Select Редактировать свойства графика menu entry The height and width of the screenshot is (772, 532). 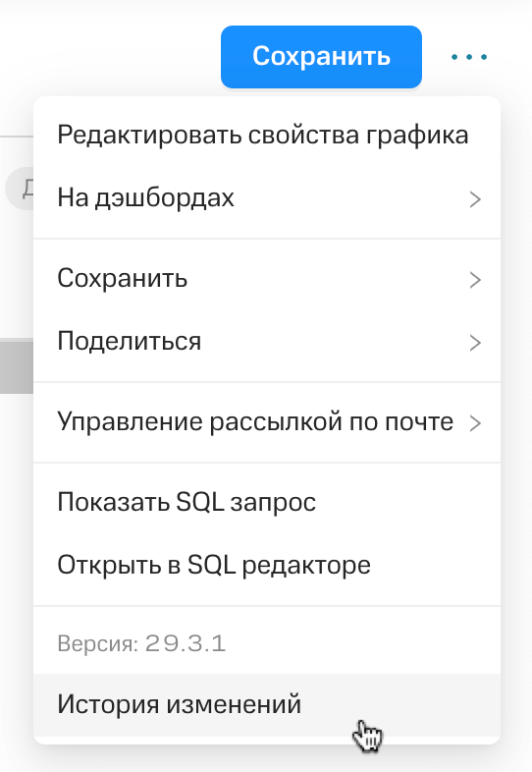(x=267, y=135)
